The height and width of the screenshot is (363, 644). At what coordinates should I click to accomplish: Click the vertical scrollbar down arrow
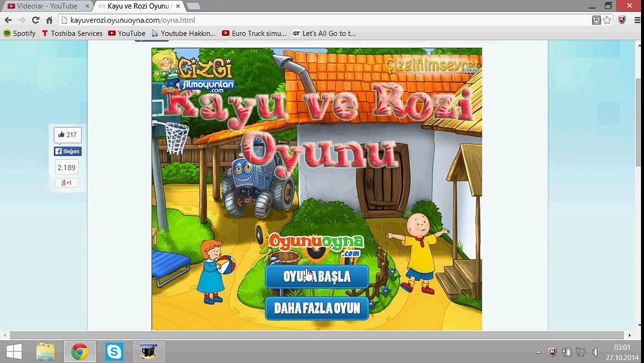639,326
